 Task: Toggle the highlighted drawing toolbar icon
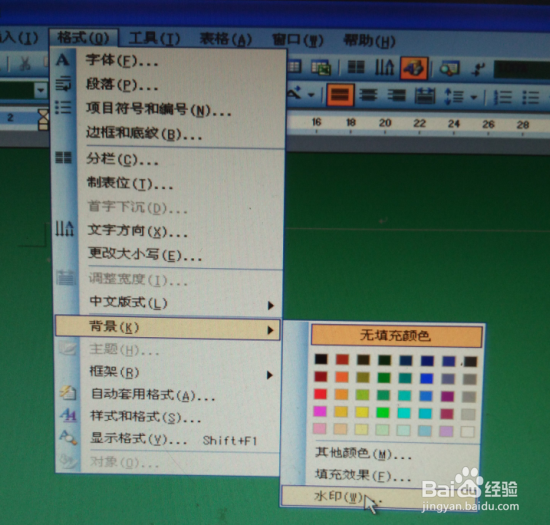point(414,68)
